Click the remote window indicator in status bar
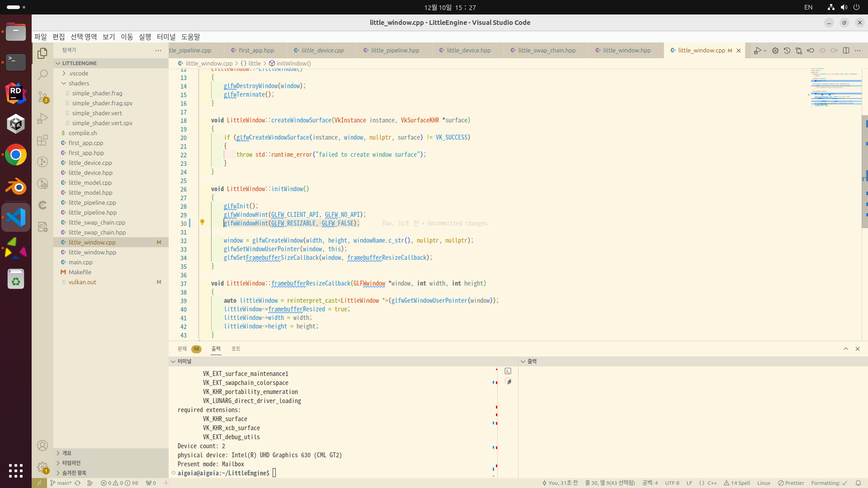This screenshot has width=868, height=488. point(39,483)
